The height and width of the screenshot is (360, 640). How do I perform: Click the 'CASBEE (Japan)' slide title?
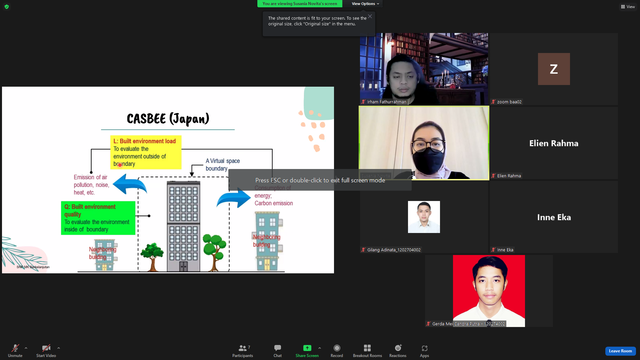pyautogui.click(x=168, y=119)
